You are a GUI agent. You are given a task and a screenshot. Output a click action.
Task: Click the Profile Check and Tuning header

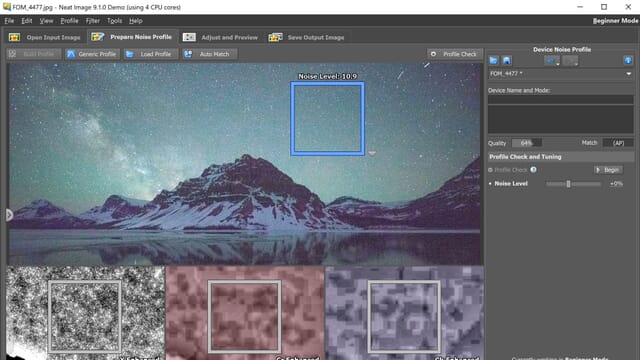click(561, 157)
